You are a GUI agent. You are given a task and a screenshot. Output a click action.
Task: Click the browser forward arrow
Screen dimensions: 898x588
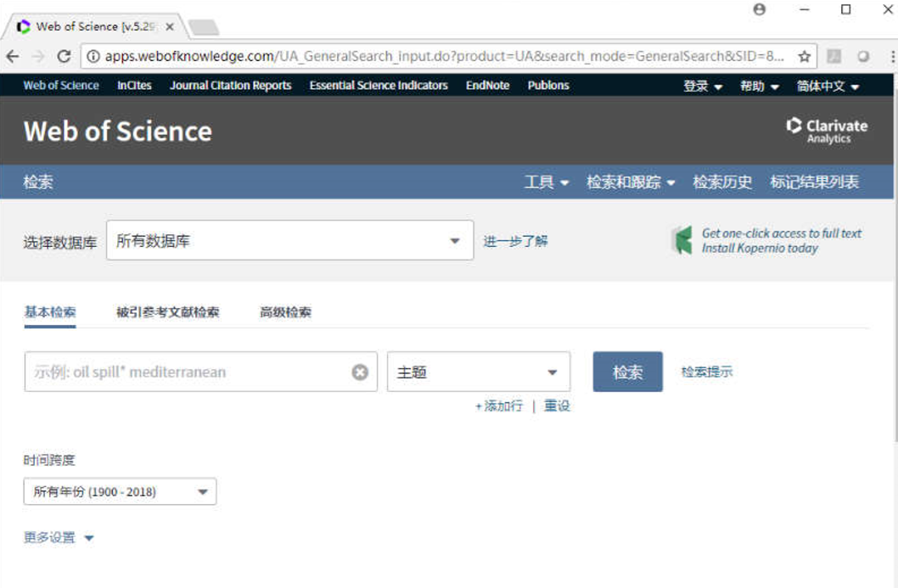[x=38, y=56]
